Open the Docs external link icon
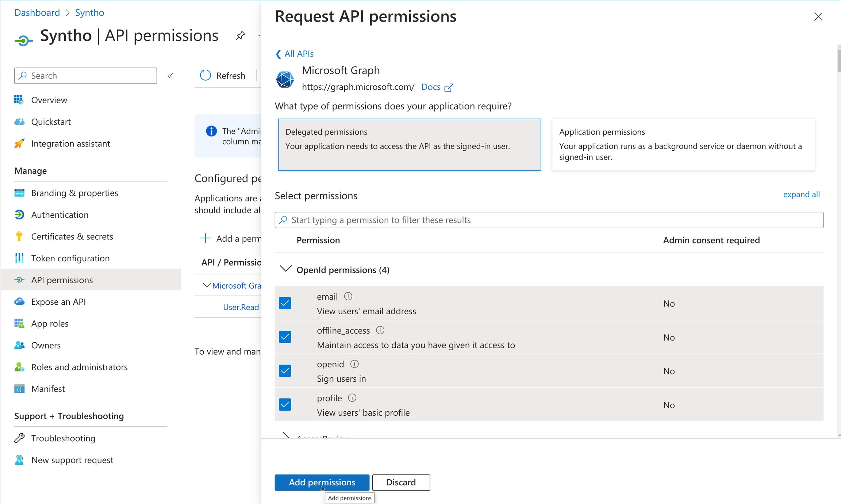This screenshot has height=504, width=841. [449, 88]
